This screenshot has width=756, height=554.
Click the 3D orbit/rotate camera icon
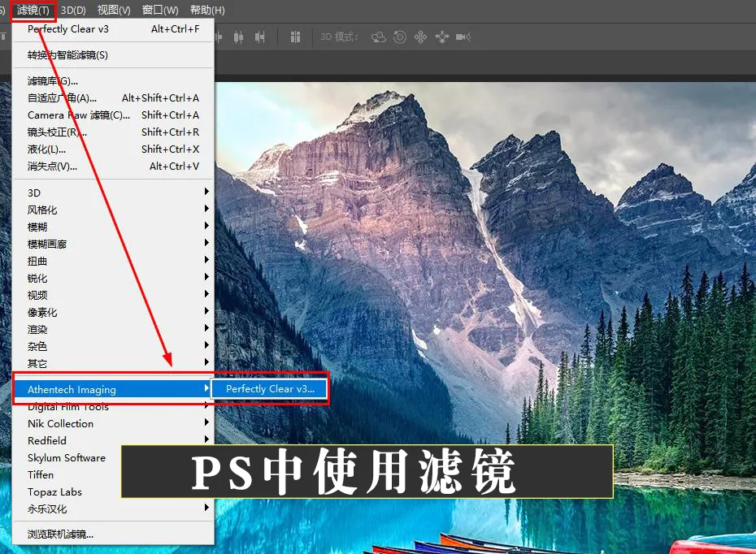coord(378,37)
